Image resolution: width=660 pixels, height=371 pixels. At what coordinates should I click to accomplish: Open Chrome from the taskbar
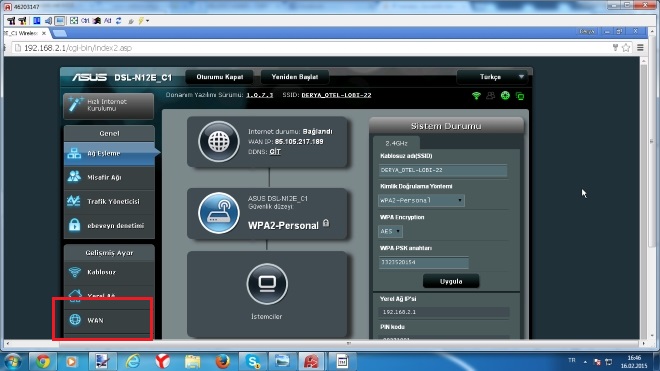pyautogui.click(x=43, y=361)
